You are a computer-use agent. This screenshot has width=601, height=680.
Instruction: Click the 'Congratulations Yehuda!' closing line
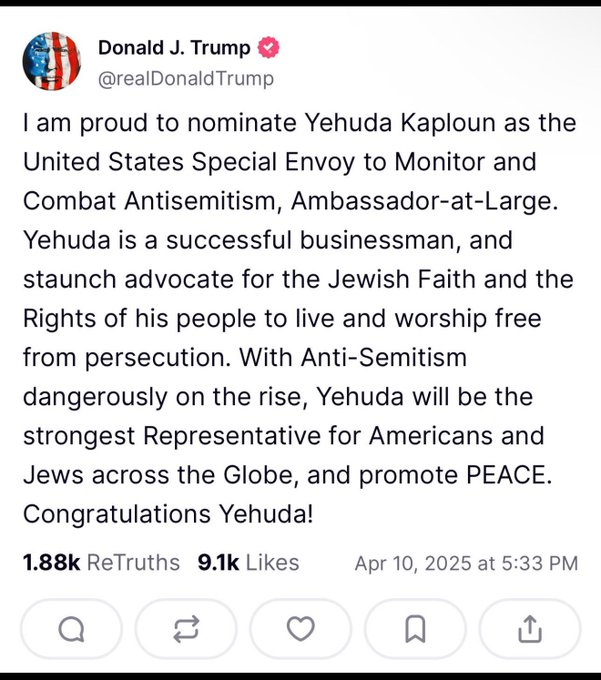[168, 514]
